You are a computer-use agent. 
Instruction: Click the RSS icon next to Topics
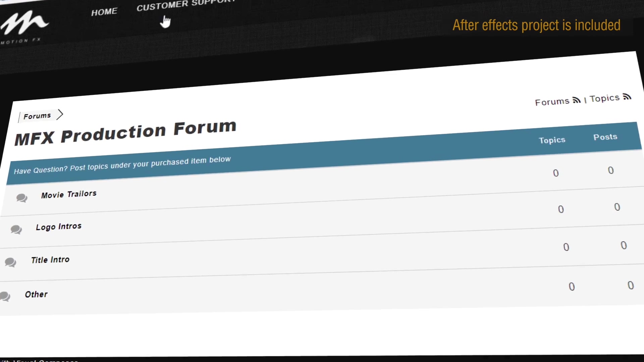pyautogui.click(x=627, y=97)
